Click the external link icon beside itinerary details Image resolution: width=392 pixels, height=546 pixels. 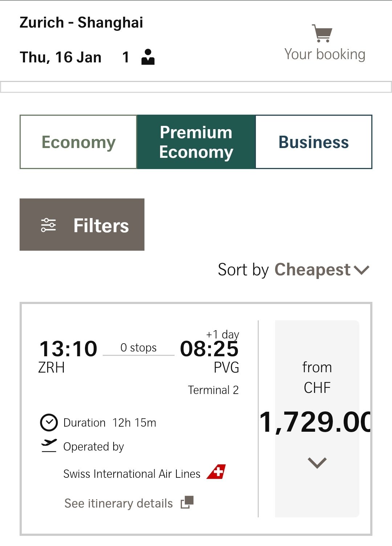[x=187, y=502]
